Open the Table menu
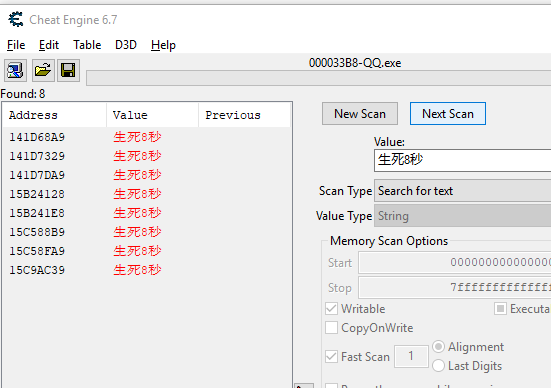The height and width of the screenshot is (388, 551). (x=87, y=45)
